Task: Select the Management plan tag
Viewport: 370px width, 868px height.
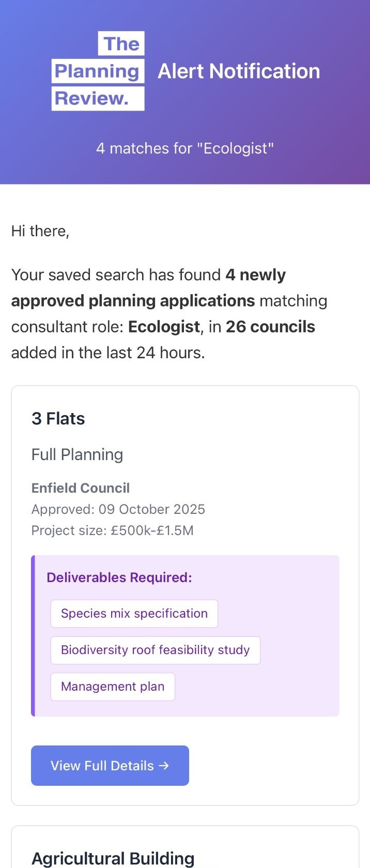Action: (x=113, y=687)
